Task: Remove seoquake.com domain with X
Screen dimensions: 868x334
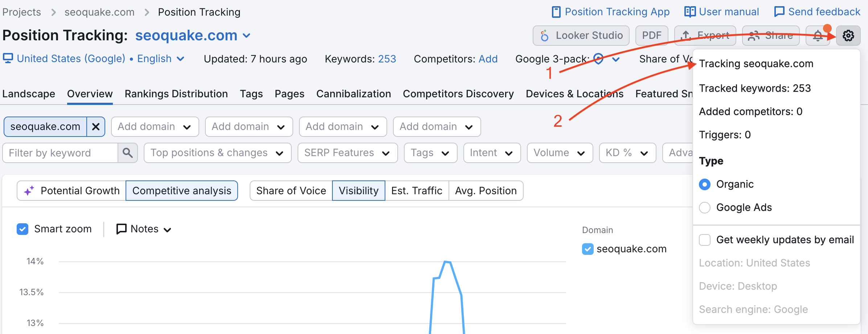Action: [96, 127]
